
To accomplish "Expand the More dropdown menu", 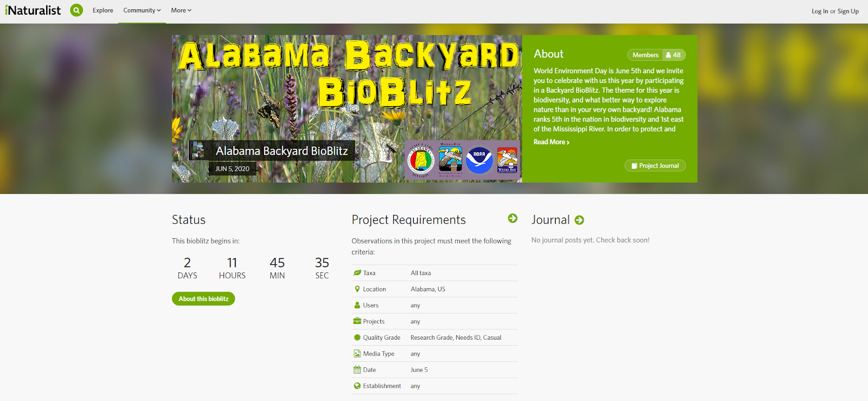I will pos(181,10).
